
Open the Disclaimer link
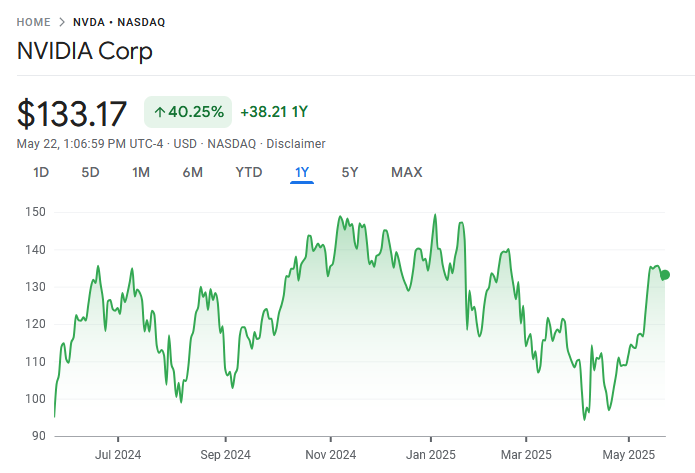(296, 144)
